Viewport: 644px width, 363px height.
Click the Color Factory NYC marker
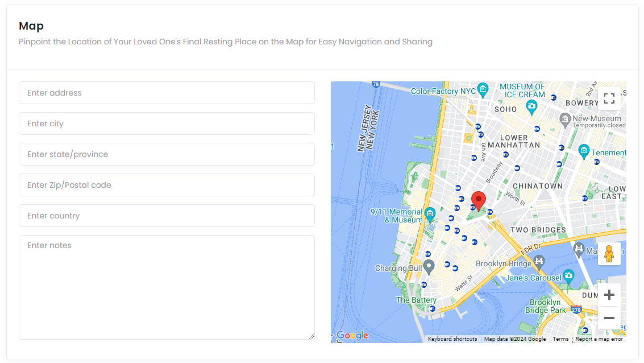click(483, 90)
